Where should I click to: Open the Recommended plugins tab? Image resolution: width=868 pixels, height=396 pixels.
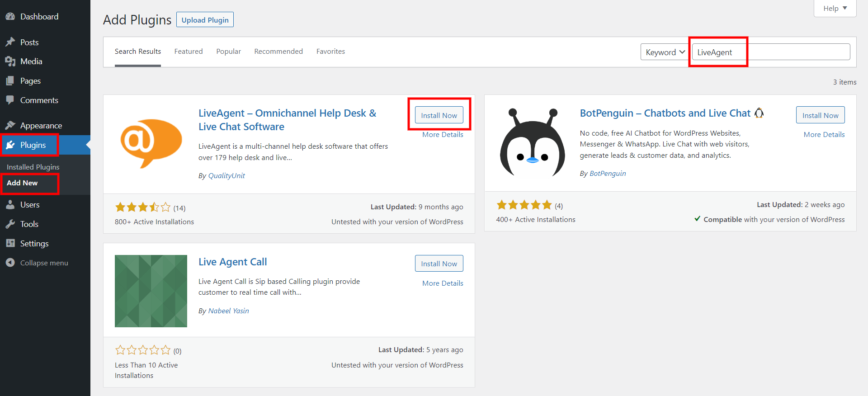[x=278, y=52]
